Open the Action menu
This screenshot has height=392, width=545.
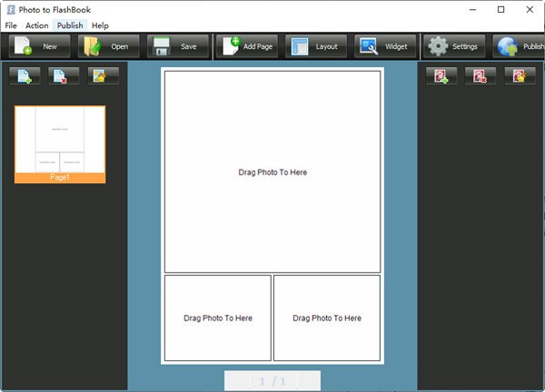pyautogui.click(x=37, y=25)
